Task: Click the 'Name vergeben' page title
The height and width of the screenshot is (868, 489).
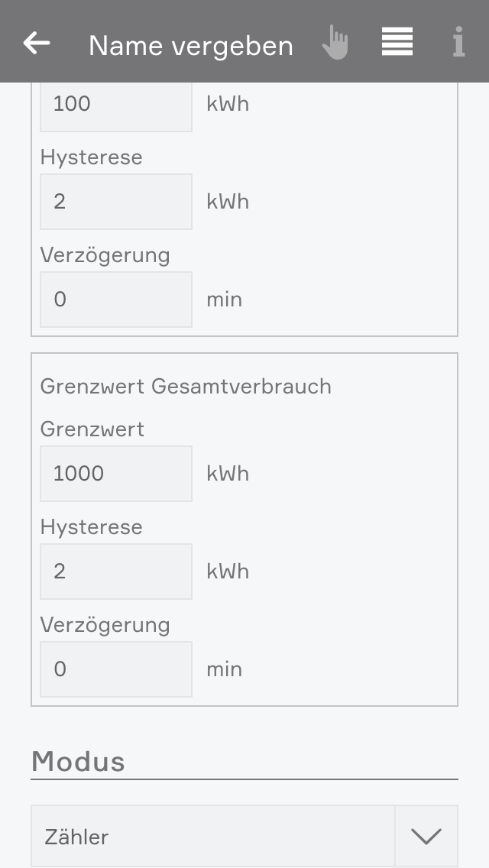Action: pos(191,46)
